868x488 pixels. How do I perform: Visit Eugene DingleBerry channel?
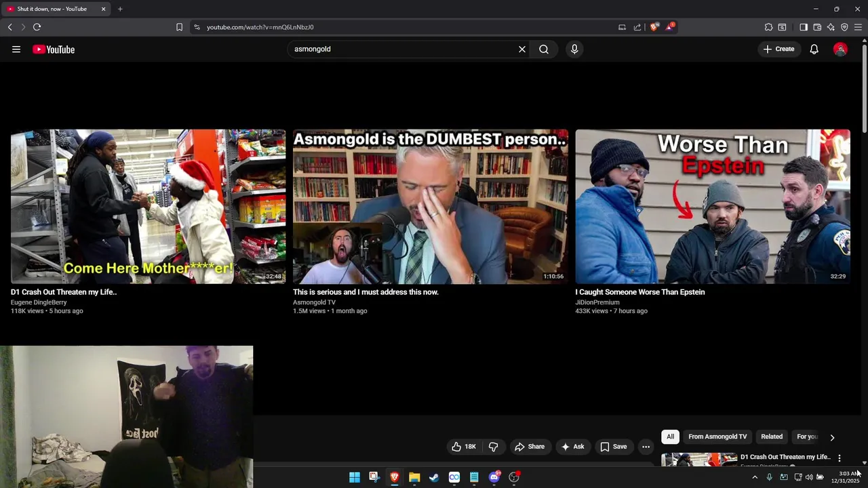tap(39, 302)
